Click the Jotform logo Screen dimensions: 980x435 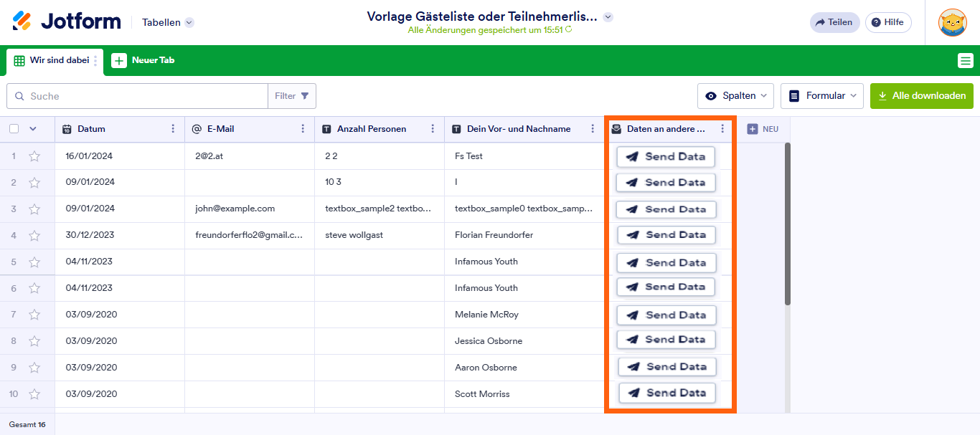67,21
